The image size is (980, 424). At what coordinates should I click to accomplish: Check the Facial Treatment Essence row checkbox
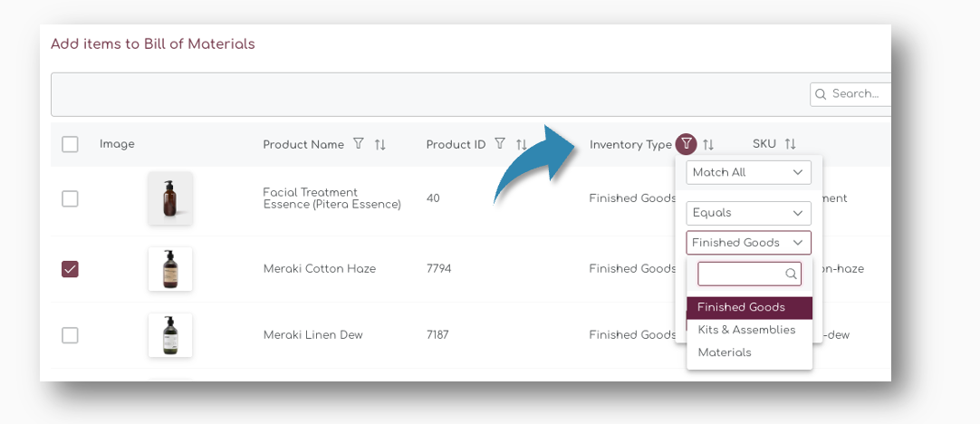tap(70, 198)
